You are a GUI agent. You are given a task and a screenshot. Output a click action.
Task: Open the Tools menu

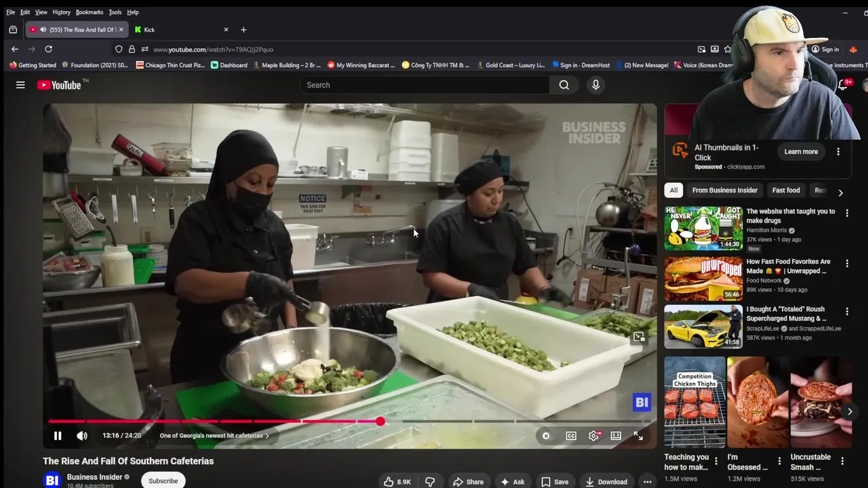point(115,12)
